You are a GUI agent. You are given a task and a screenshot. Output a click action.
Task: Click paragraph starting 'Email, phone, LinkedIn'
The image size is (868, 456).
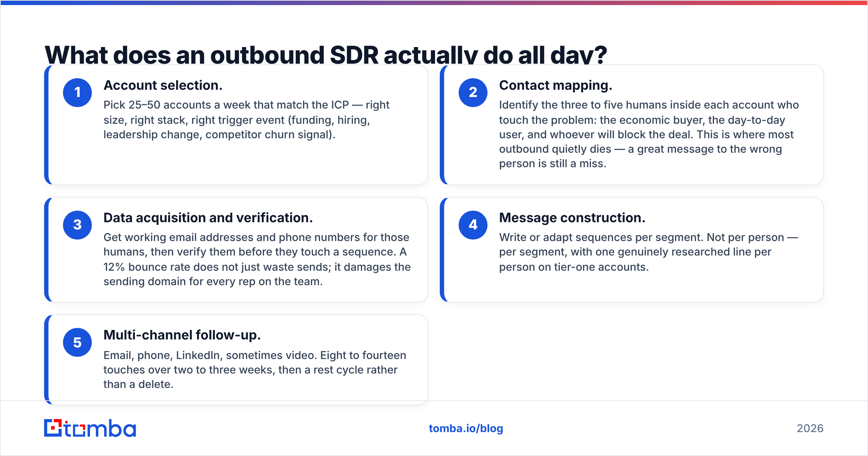pyautogui.click(x=255, y=370)
